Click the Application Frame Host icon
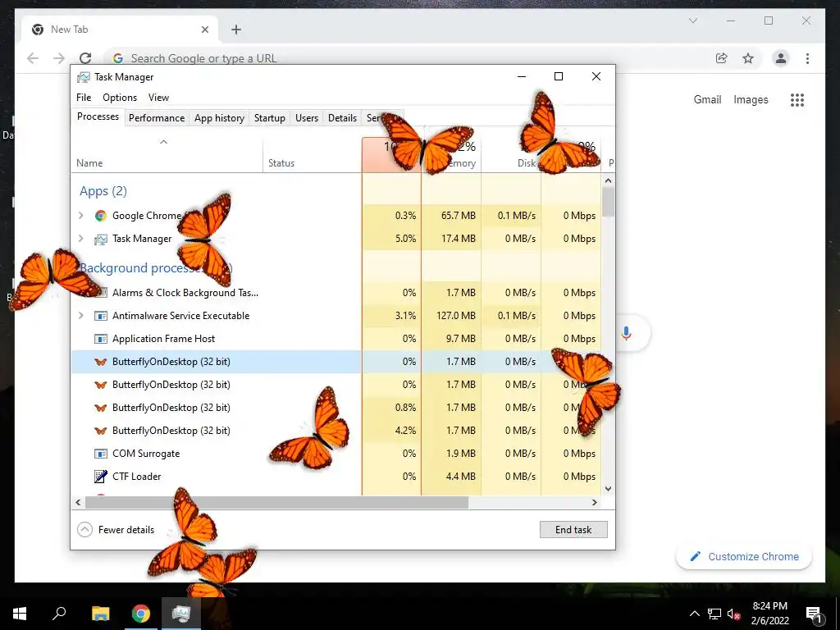This screenshot has width=840, height=630. (100, 339)
